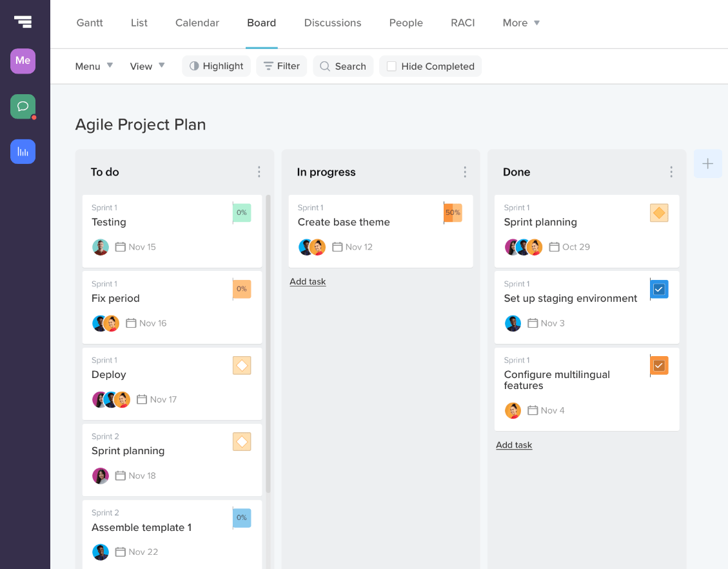Toggle the Configure multilingual features completion checkbox

click(659, 365)
